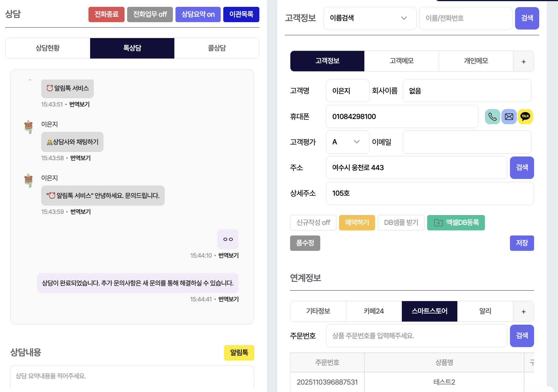Toggle the 상담요약 on button
Image resolution: width=558 pixels, height=392 pixels.
point(198,14)
